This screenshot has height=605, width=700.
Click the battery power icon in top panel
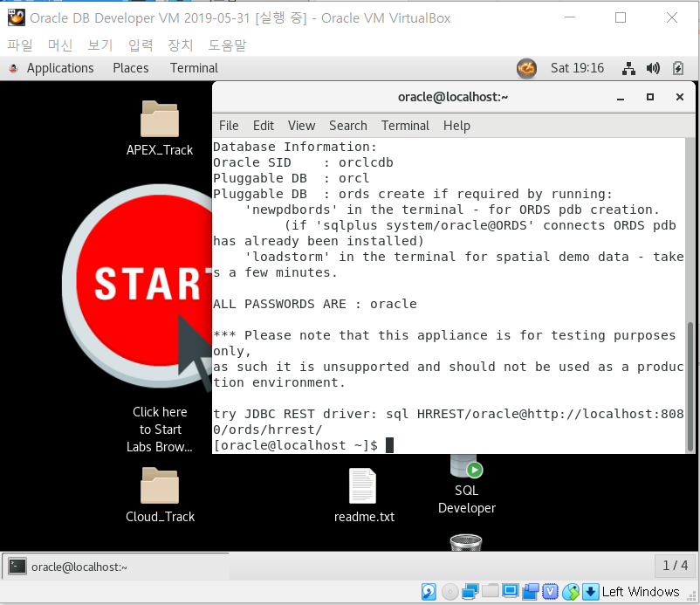coord(677,68)
